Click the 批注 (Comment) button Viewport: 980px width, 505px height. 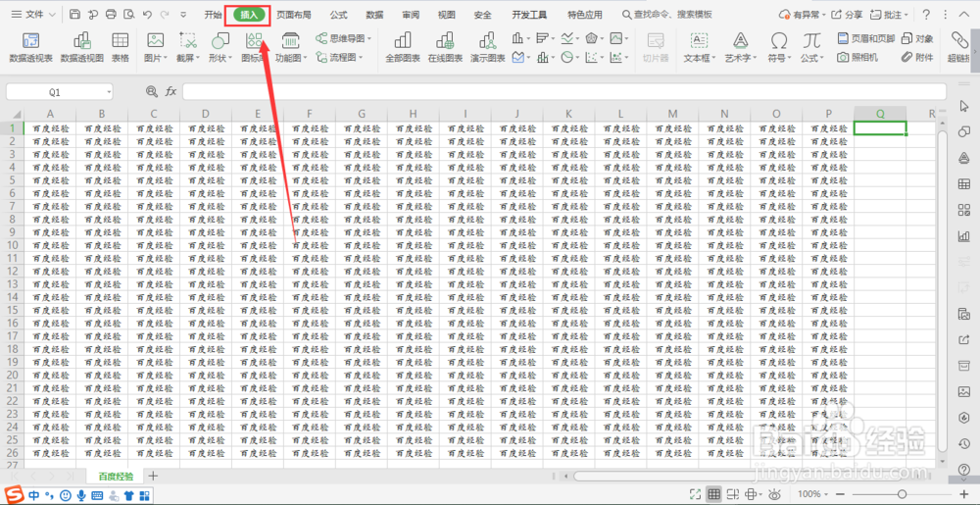[x=890, y=15]
